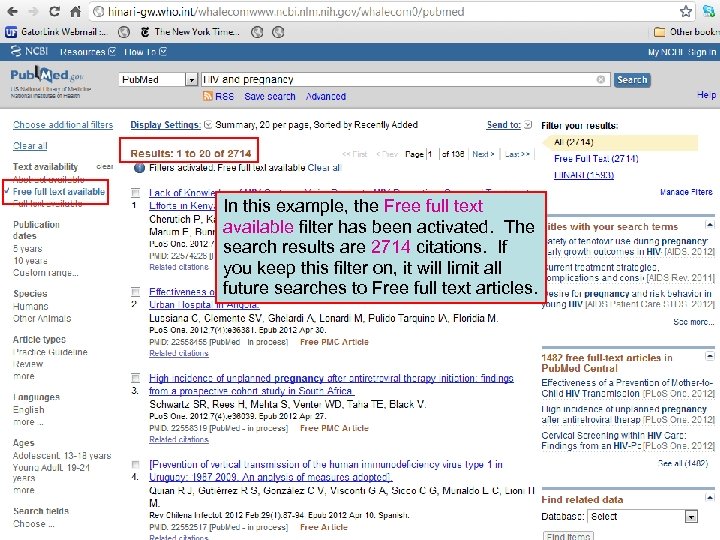Toggle the Free full text available filter

pos(59,191)
